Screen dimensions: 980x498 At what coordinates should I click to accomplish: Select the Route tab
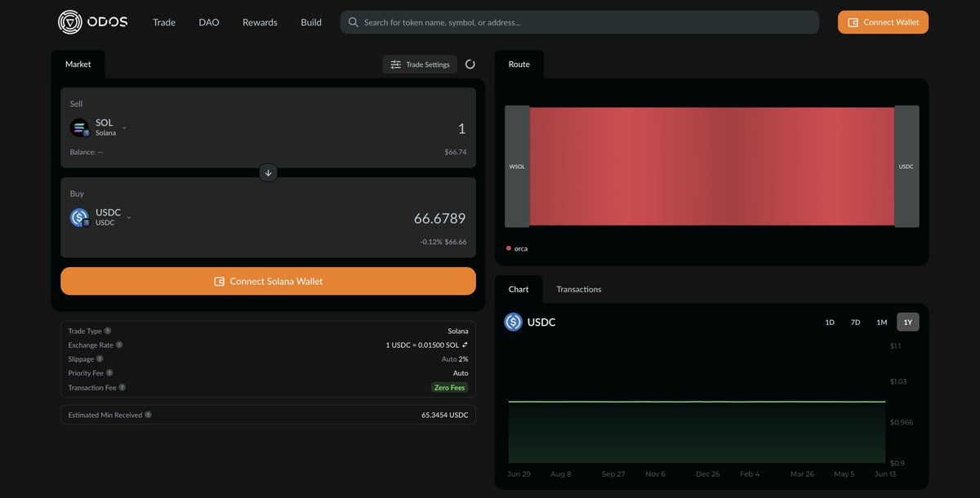pos(519,64)
